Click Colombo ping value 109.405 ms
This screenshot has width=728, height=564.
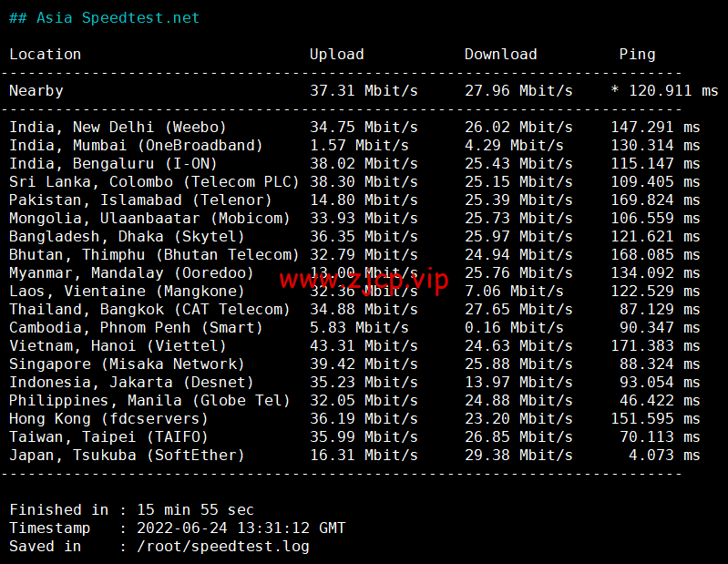[655, 181]
